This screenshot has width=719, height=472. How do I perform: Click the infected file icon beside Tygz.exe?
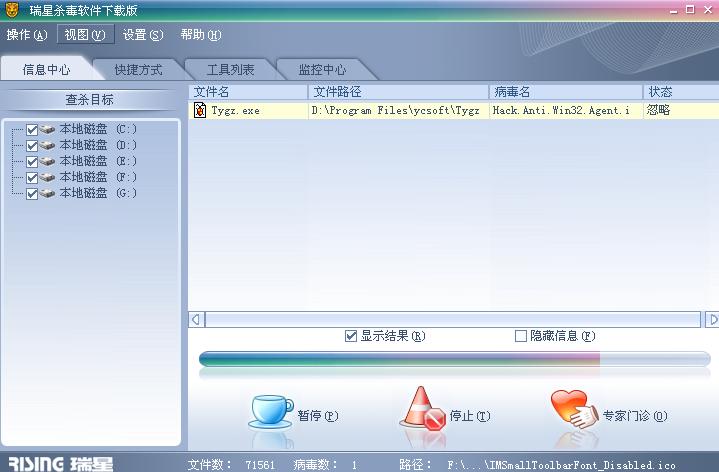[200, 110]
